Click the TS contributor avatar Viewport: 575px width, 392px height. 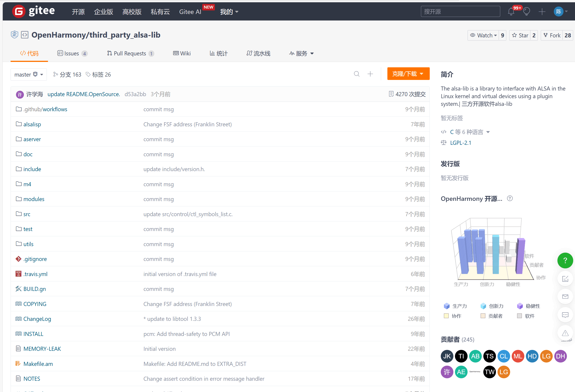pos(489,356)
